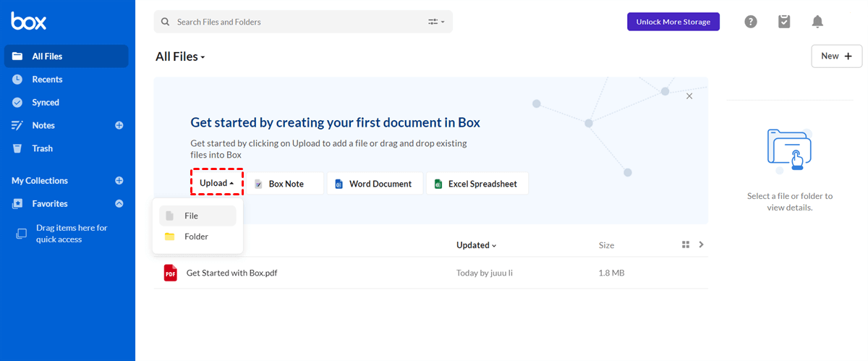Open the tasks clipboard icon

point(784,22)
